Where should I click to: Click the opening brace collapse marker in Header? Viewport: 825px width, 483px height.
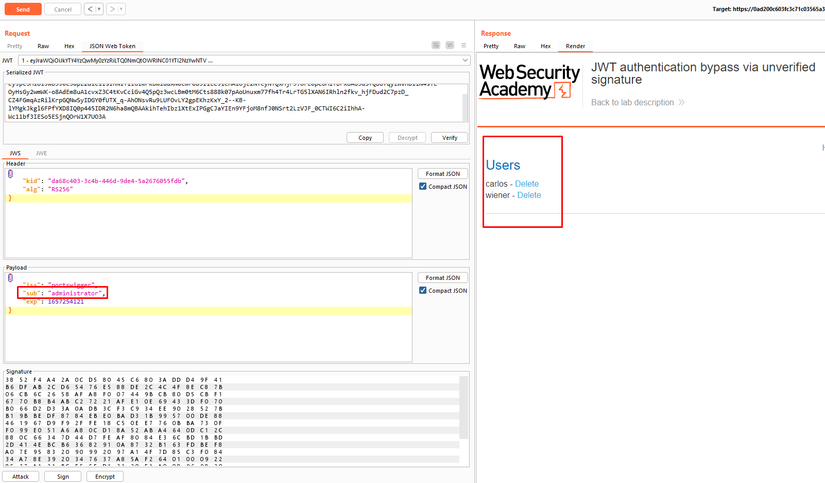click(10, 174)
